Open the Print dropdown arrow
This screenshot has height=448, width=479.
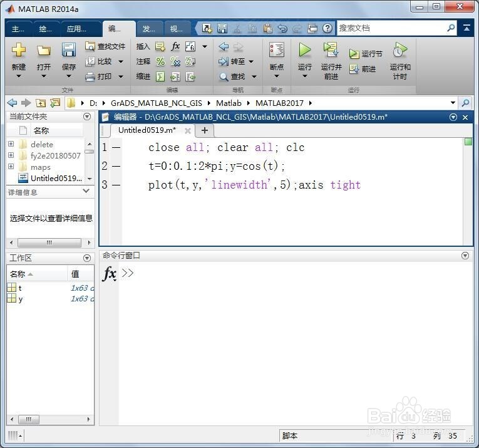coord(121,76)
